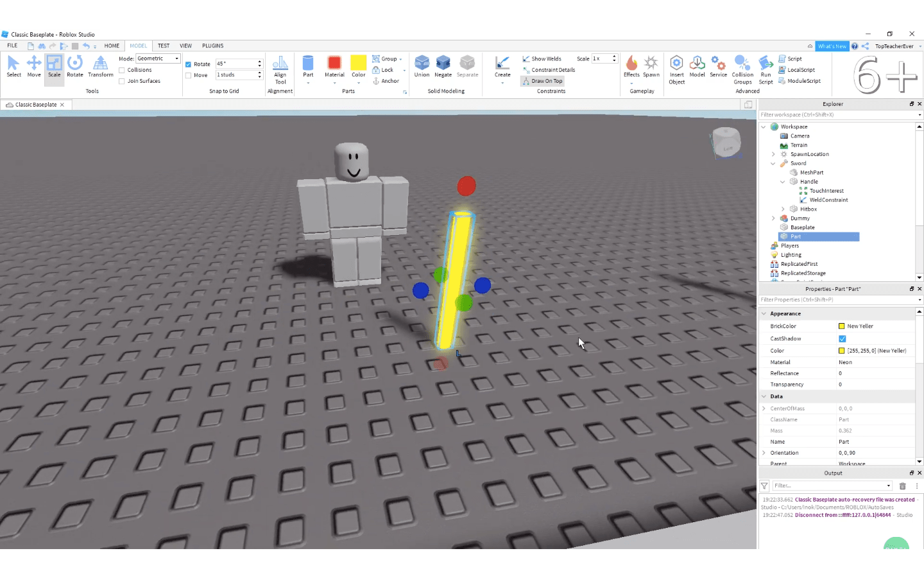Click the Service icon
The width and height of the screenshot is (924, 578).
pyautogui.click(x=719, y=66)
